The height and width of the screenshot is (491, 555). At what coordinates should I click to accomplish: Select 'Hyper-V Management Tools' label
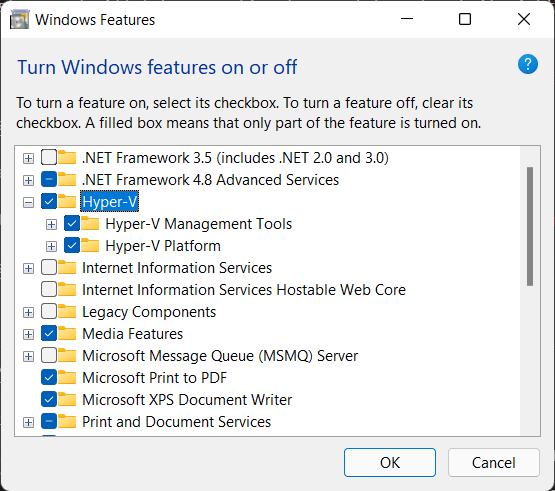[199, 224]
